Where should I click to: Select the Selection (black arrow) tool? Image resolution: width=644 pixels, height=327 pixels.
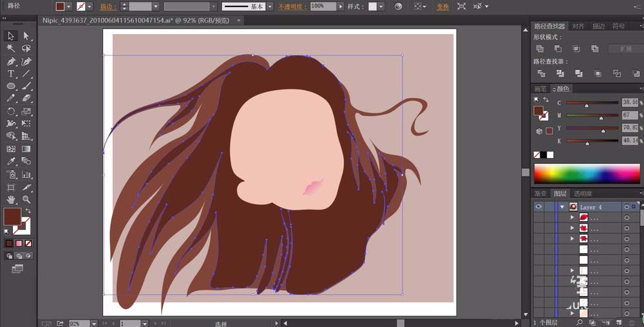[11, 36]
